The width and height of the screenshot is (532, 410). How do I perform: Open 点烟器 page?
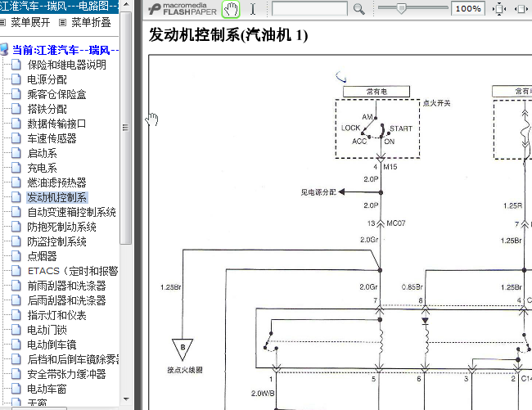tap(42, 256)
